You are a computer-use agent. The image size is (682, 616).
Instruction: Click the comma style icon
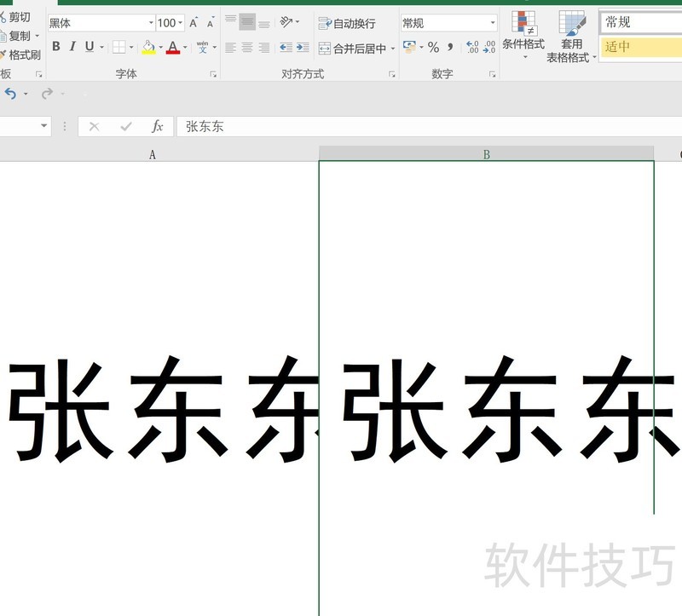450,47
